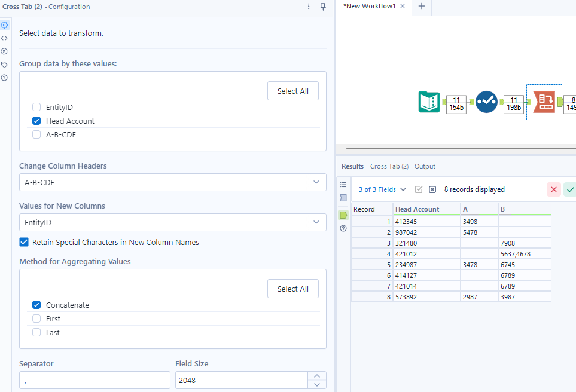Select the B column header
Viewport: 576px width, 392px height.
coord(525,209)
